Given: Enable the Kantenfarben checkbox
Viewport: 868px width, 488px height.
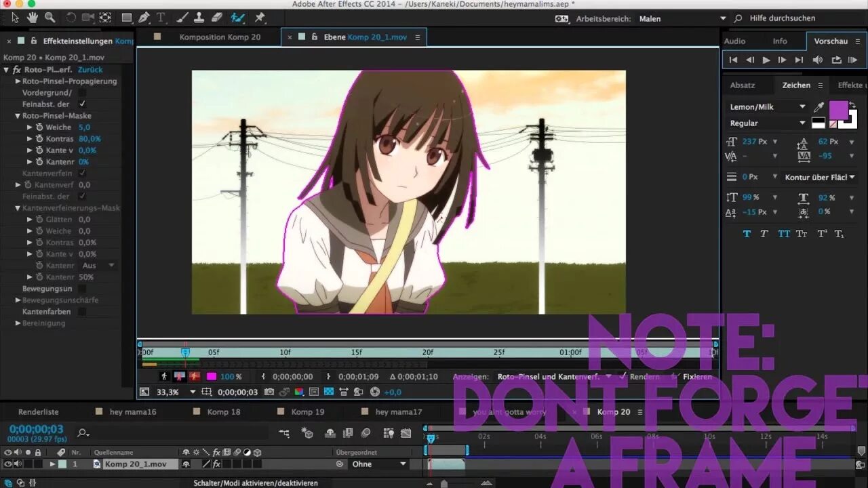Looking at the screenshot, I should pos(82,312).
